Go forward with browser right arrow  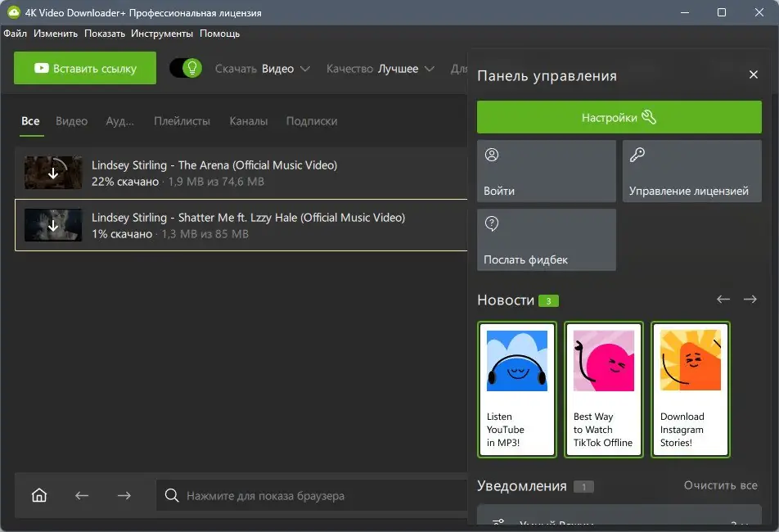[x=124, y=495]
